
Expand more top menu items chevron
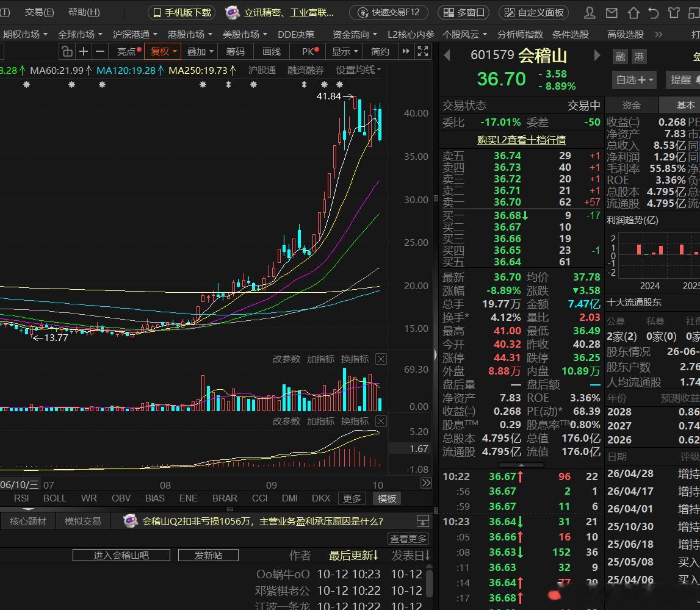click(659, 34)
